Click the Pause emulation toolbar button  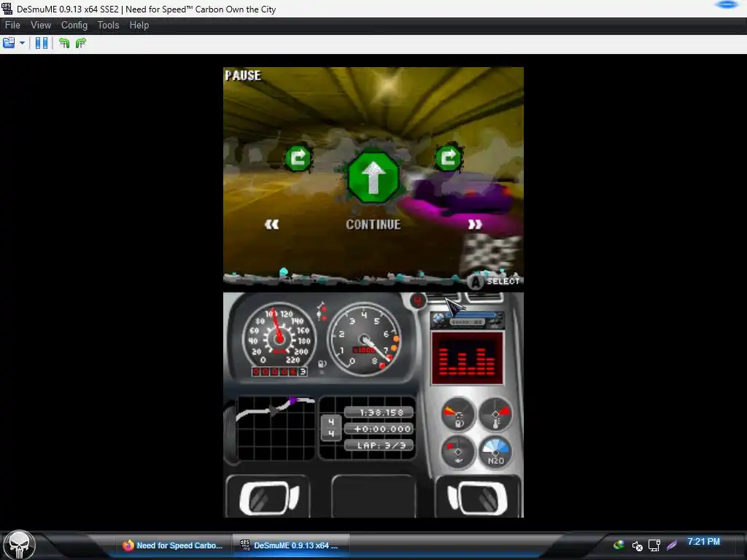coord(42,43)
